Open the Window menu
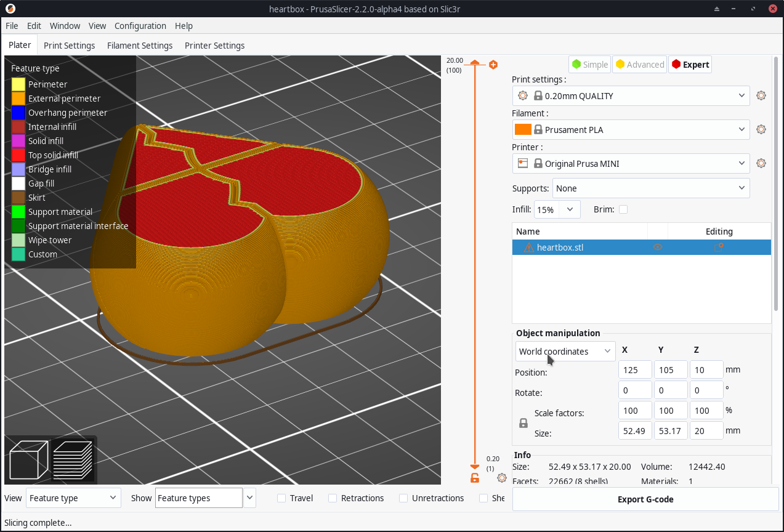This screenshot has width=784, height=532. [65, 26]
